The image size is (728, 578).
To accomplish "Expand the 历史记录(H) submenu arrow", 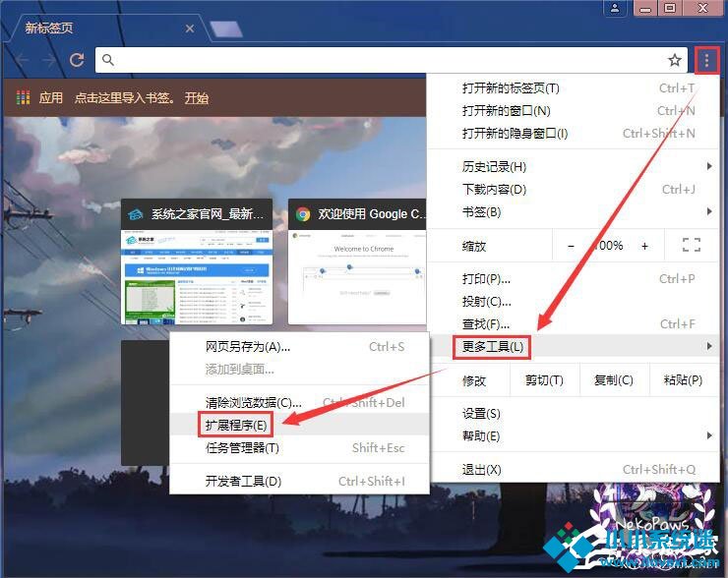I will click(709, 166).
